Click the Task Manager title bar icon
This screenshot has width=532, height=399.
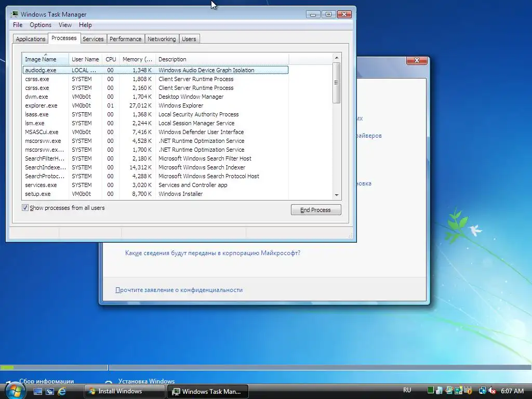coord(15,14)
